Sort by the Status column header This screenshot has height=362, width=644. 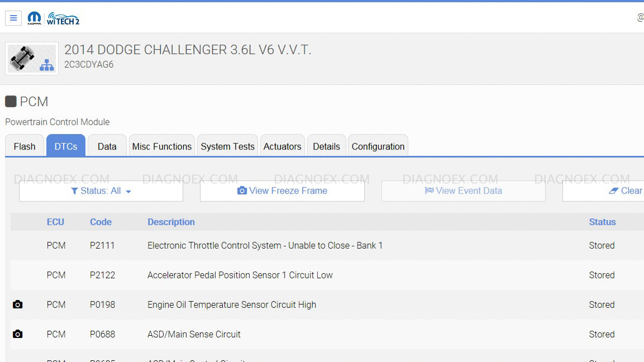[x=602, y=222]
